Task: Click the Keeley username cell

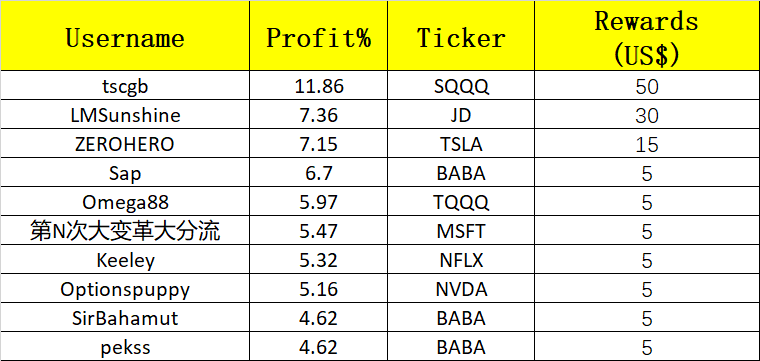Action: 125,260
